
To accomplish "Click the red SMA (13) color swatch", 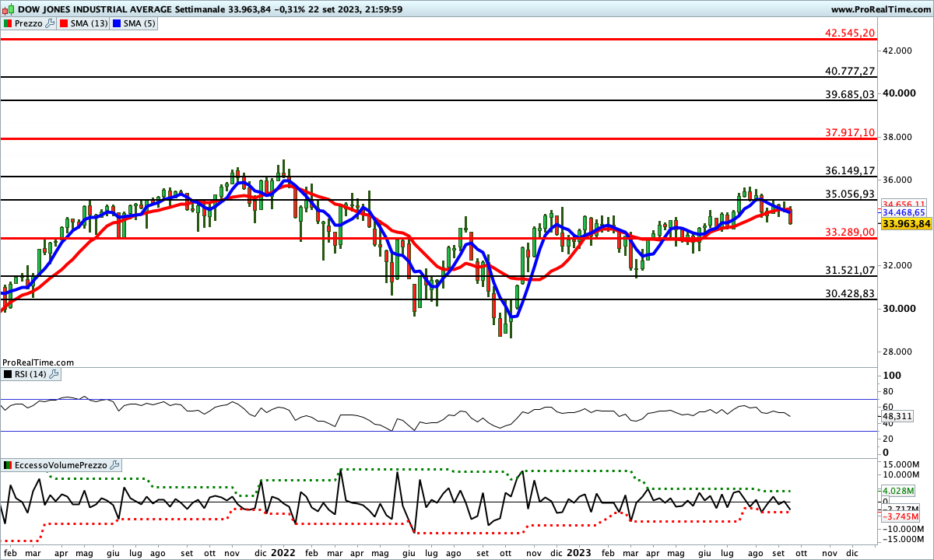I will (65, 23).
